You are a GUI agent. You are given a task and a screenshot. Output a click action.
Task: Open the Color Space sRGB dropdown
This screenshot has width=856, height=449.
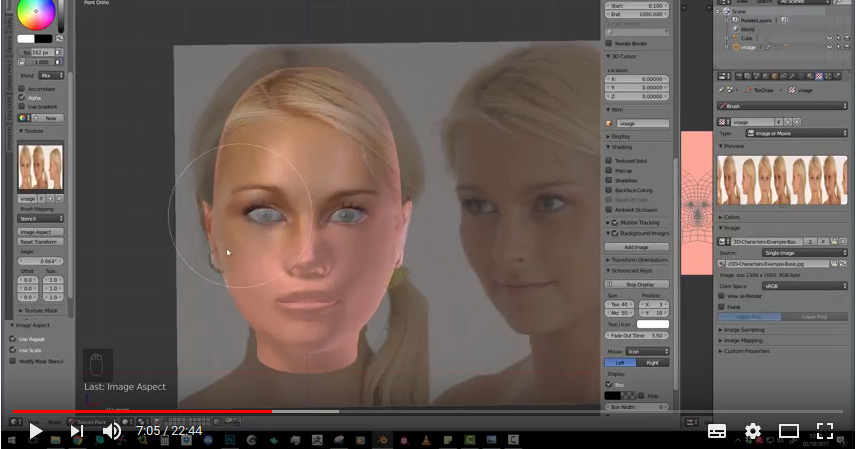tap(804, 286)
